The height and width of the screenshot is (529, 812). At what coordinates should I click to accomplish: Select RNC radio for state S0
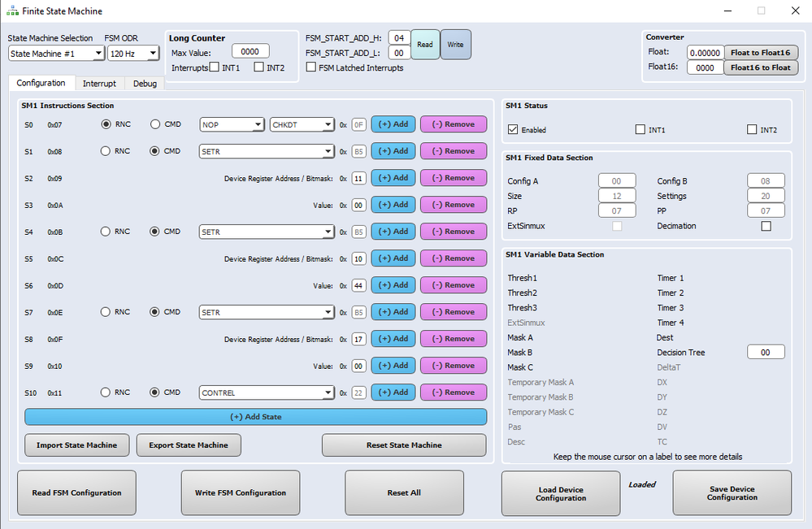(106, 124)
